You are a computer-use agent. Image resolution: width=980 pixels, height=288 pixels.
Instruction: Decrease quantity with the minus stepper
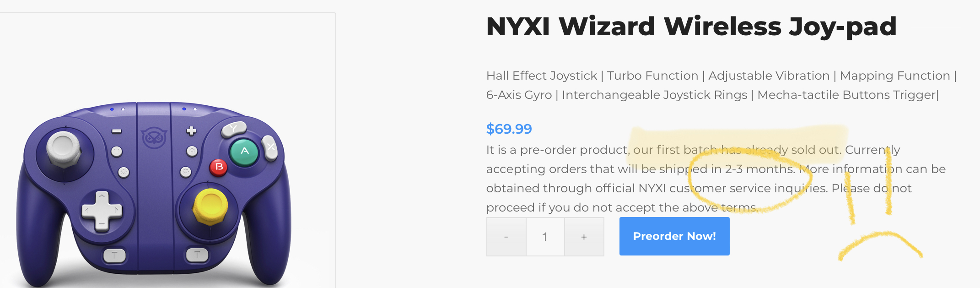click(x=506, y=237)
